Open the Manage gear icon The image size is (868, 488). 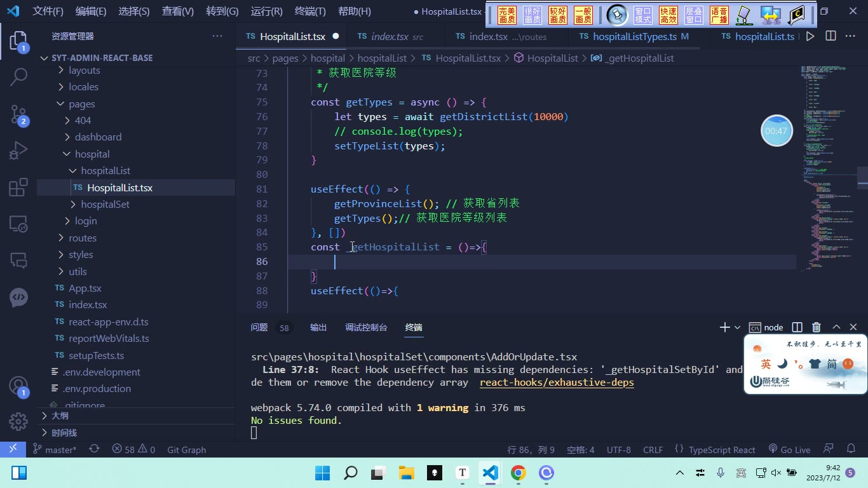(18, 421)
